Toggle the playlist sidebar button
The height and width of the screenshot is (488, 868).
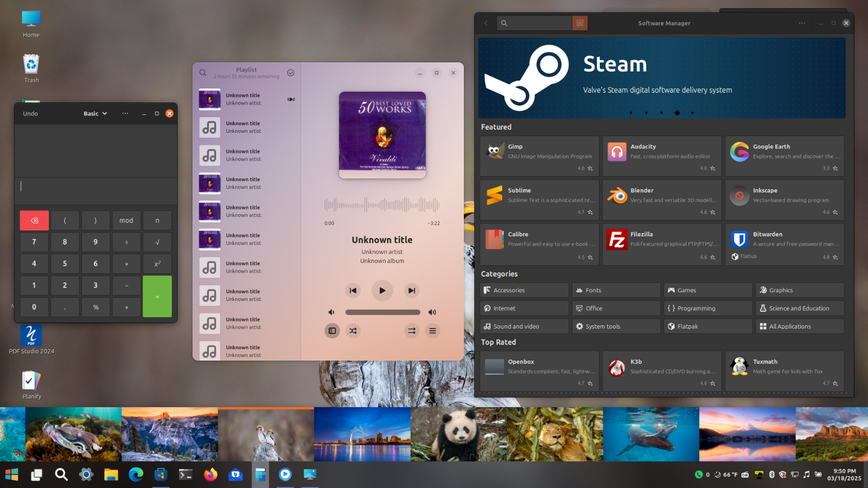pyautogui.click(x=332, y=331)
